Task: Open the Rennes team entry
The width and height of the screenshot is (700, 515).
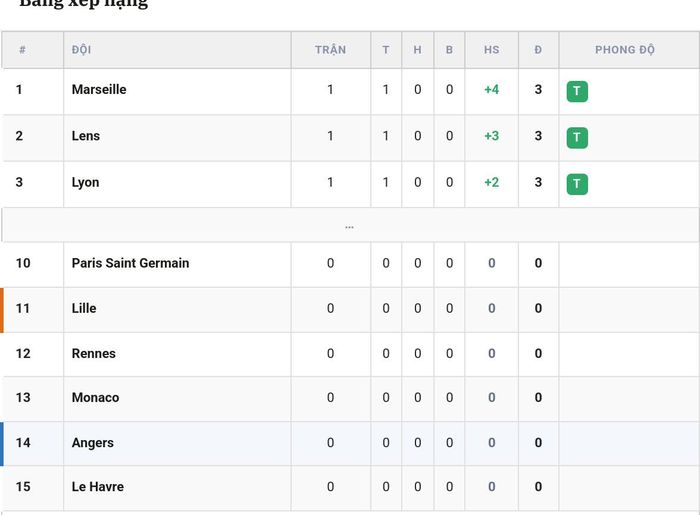Action: [x=94, y=353]
